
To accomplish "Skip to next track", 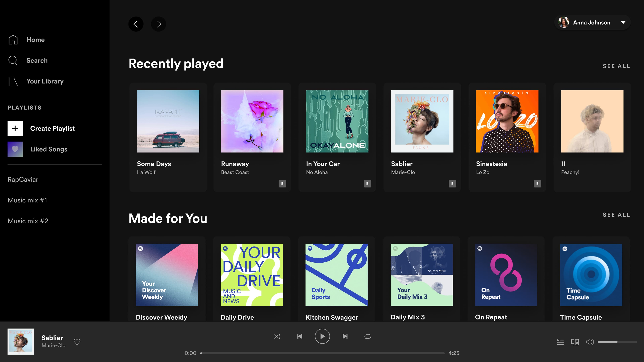I will click(345, 336).
